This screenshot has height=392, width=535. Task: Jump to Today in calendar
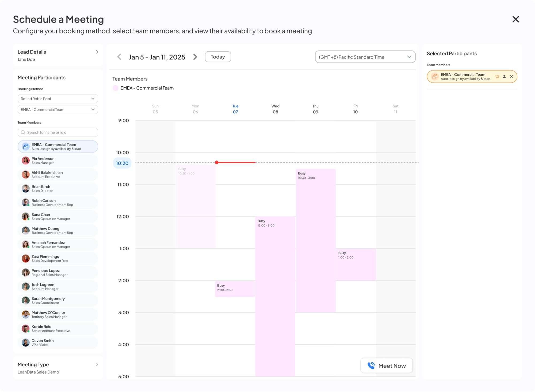pyautogui.click(x=218, y=57)
